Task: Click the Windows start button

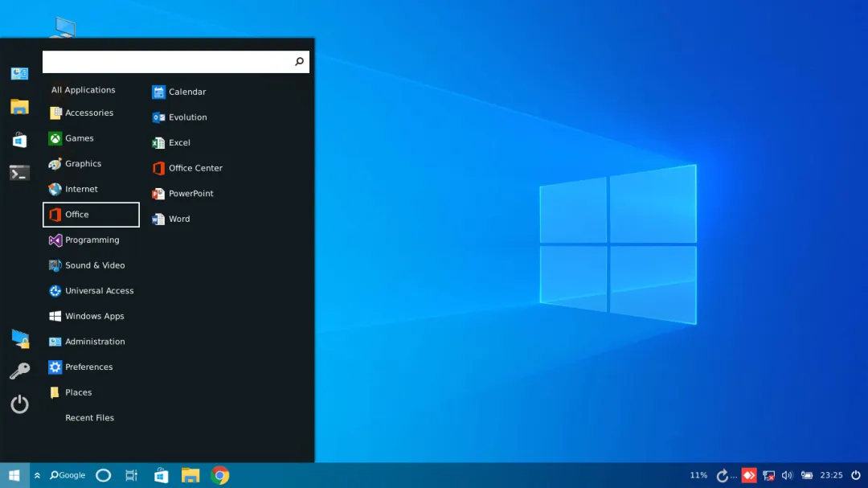Action: pos(14,476)
